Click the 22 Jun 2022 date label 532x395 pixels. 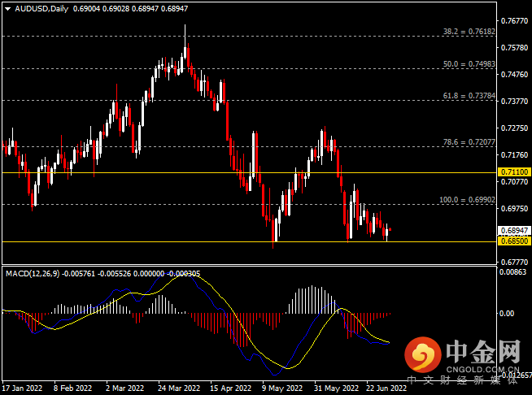385,388
